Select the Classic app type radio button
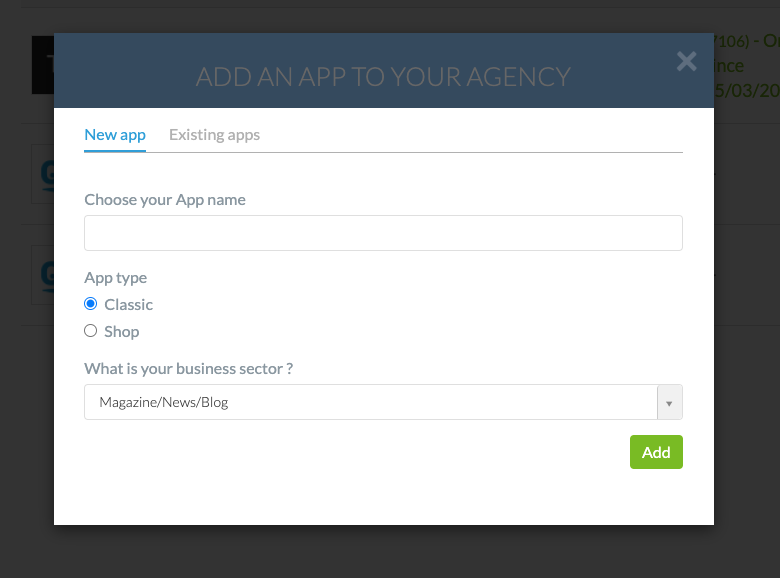This screenshot has width=780, height=578. click(x=91, y=304)
